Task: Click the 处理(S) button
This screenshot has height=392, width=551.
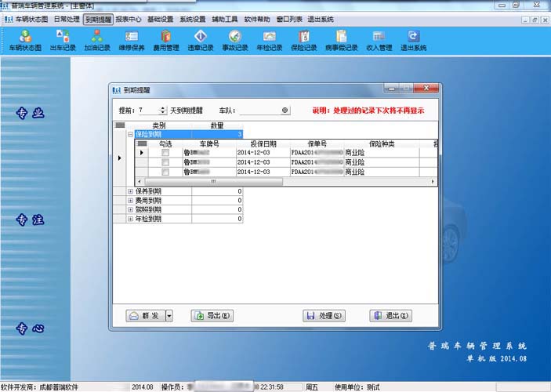Action: point(324,316)
